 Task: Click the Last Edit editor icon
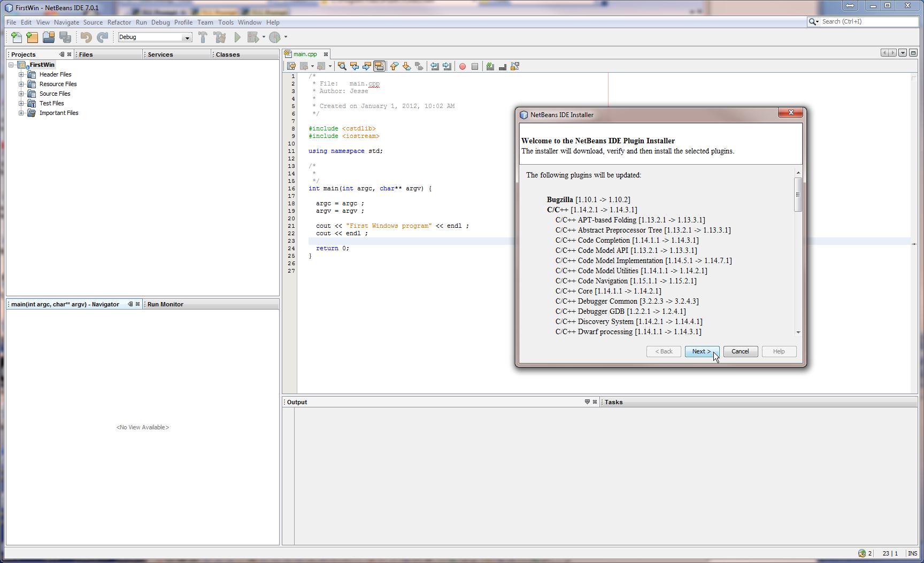coord(291,66)
